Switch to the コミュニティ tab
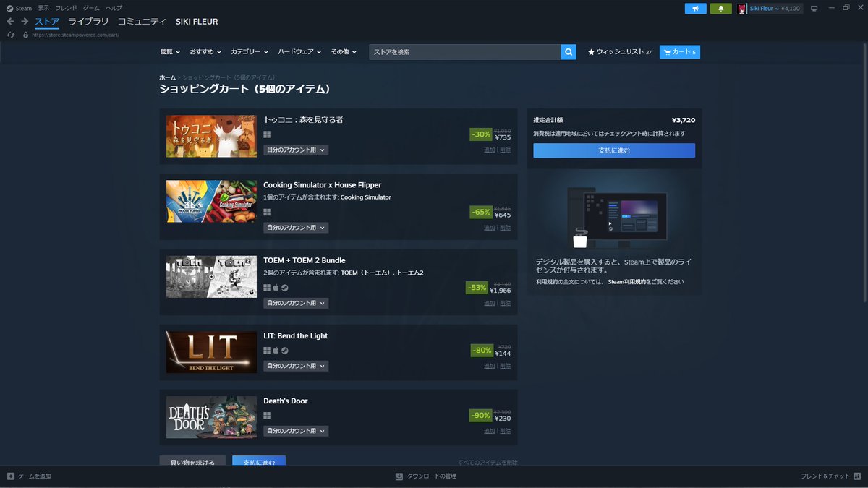 (142, 22)
